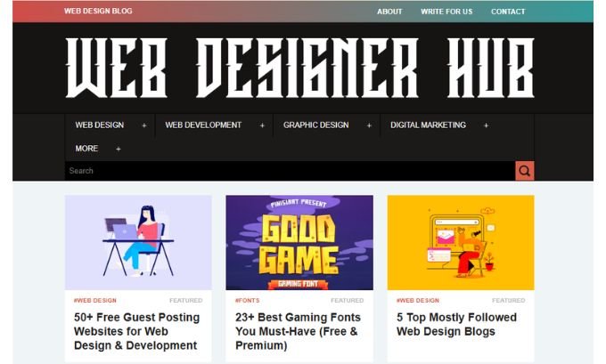Screen dimensions: 606x364
Task: Click the Web Designer Hub logo
Action: (300, 68)
